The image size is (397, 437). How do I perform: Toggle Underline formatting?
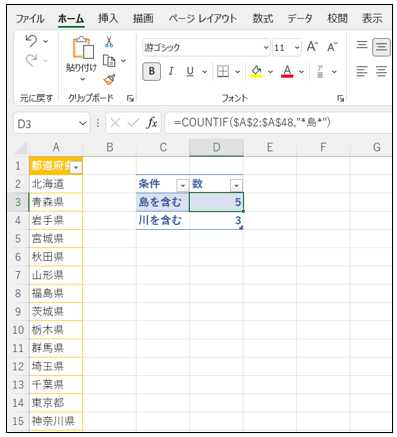pyautogui.click(x=190, y=71)
